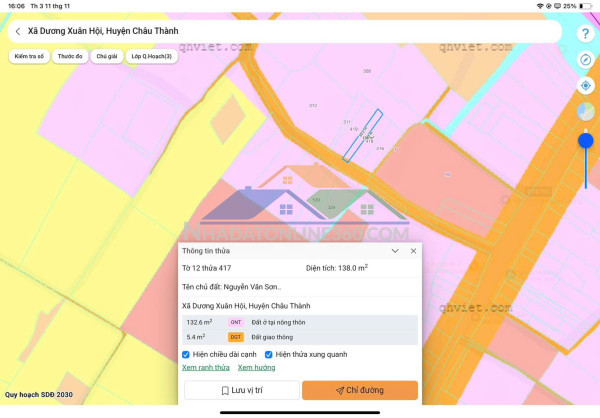Uncheck Hiện chiều dài cạnh checkbox

click(x=187, y=354)
